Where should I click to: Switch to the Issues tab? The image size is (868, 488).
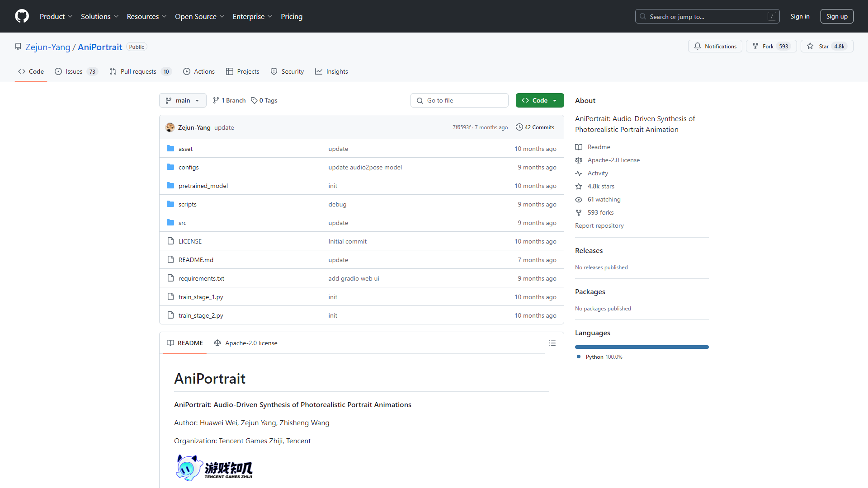pos(76,71)
